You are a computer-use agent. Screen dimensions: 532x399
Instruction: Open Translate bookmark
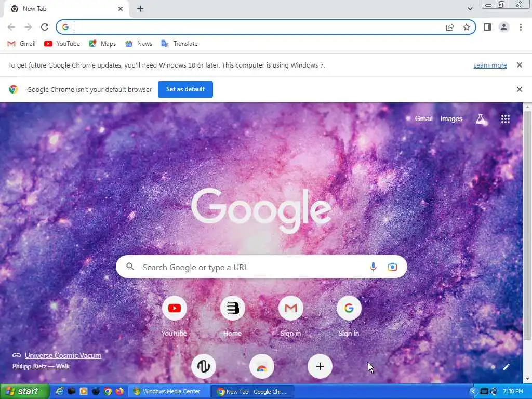(x=179, y=44)
